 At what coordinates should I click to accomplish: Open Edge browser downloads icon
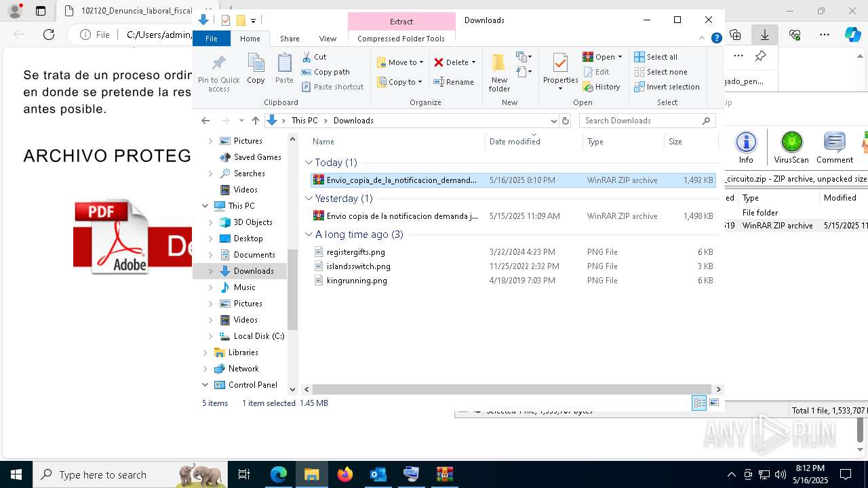coord(764,35)
